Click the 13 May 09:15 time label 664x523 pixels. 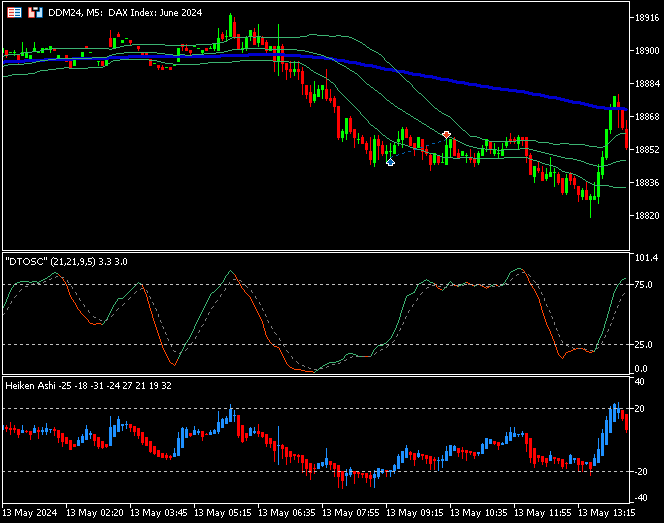415,513
